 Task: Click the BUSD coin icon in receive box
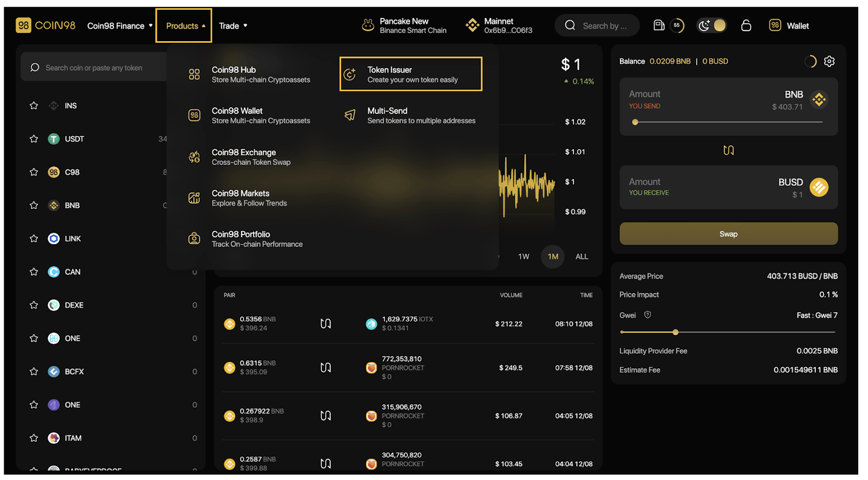[x=819, y=187]
